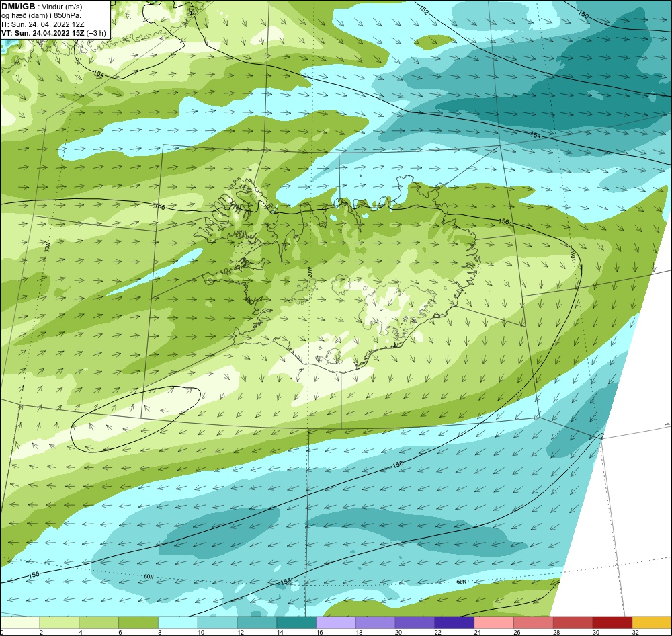Click legend tick label '2'
Screen dimensions: 672x636
[41, 632]
